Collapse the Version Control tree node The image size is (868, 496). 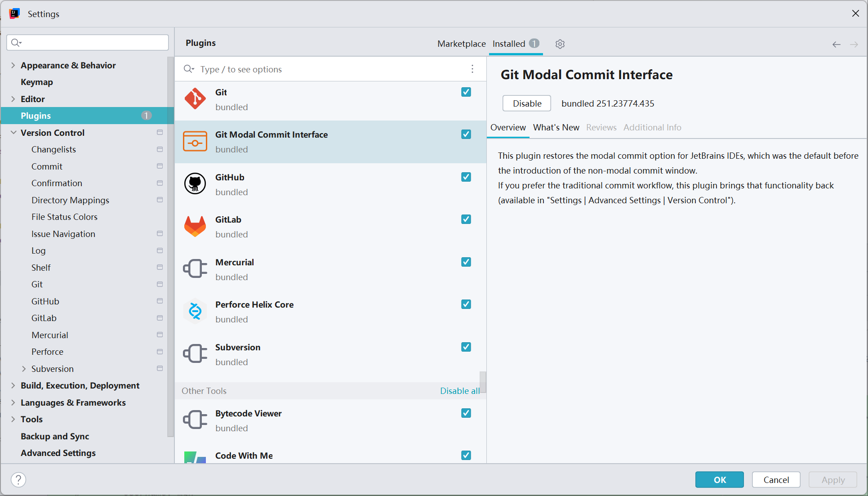point(13,133)
